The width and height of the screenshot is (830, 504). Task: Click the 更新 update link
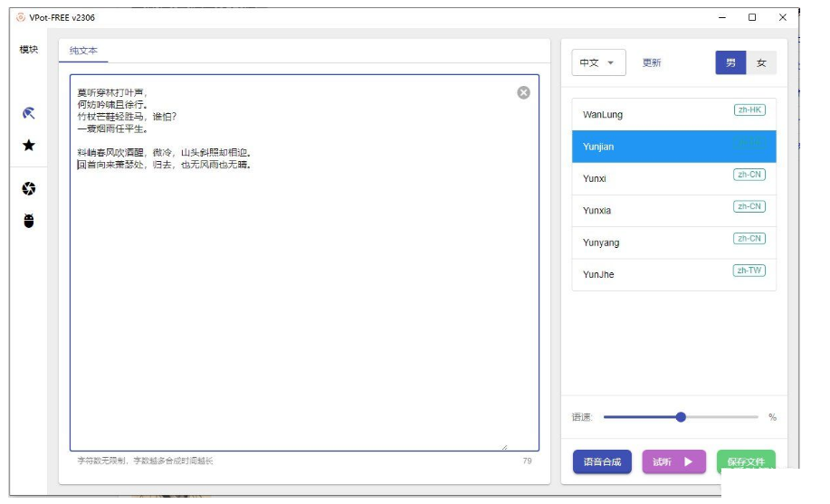click(652, 62)
